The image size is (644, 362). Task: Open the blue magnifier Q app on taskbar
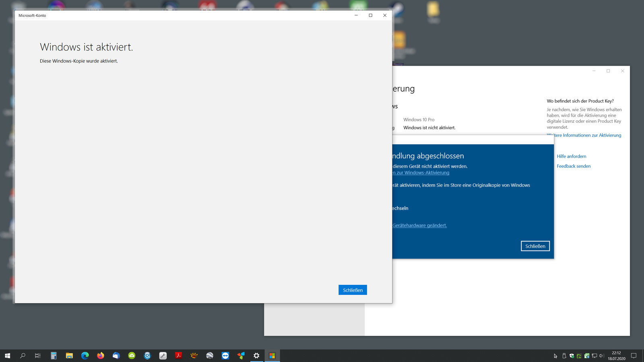point(147,356)
